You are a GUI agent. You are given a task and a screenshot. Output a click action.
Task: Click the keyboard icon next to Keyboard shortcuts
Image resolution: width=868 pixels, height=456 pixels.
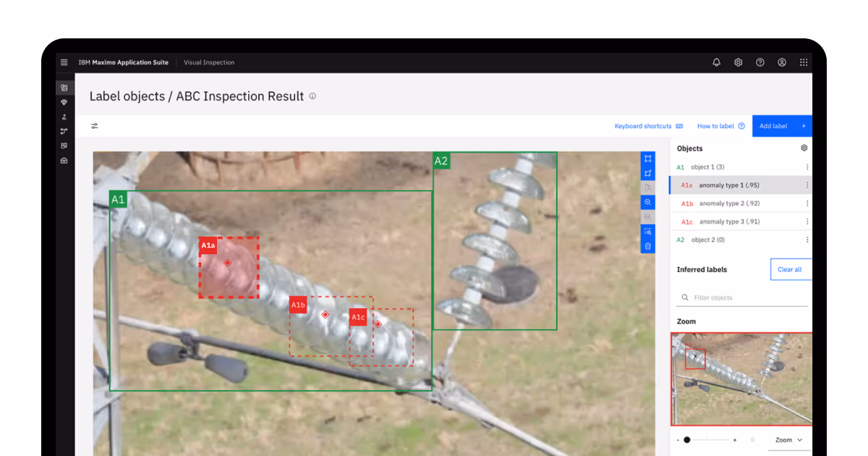679,126
